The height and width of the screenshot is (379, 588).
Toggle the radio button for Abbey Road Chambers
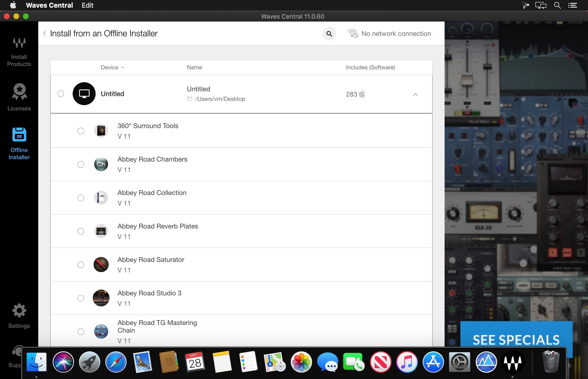(x=81, y=164)
